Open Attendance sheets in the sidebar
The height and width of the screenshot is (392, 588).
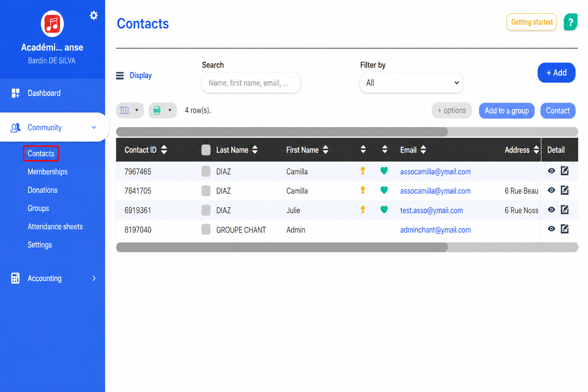tap(55, 227)
